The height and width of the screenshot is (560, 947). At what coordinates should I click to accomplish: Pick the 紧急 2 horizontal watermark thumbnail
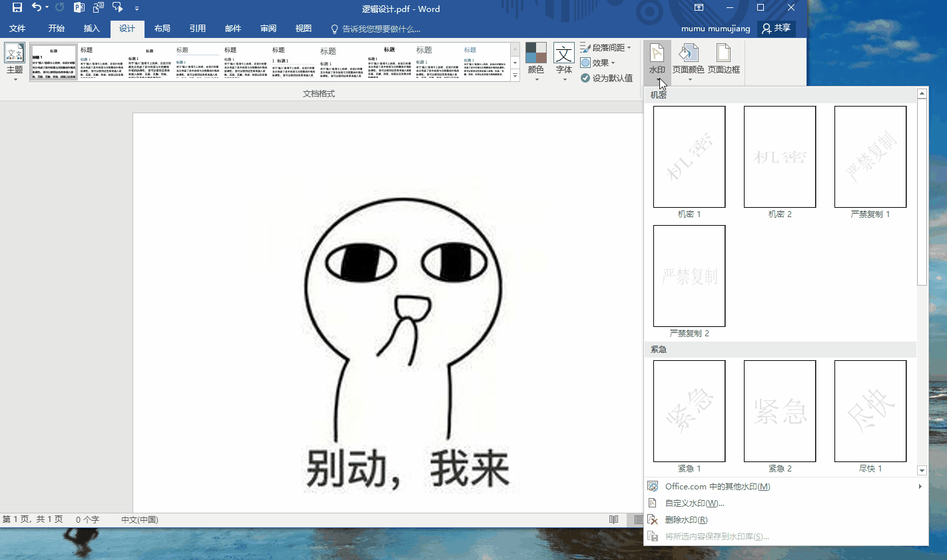780,412
